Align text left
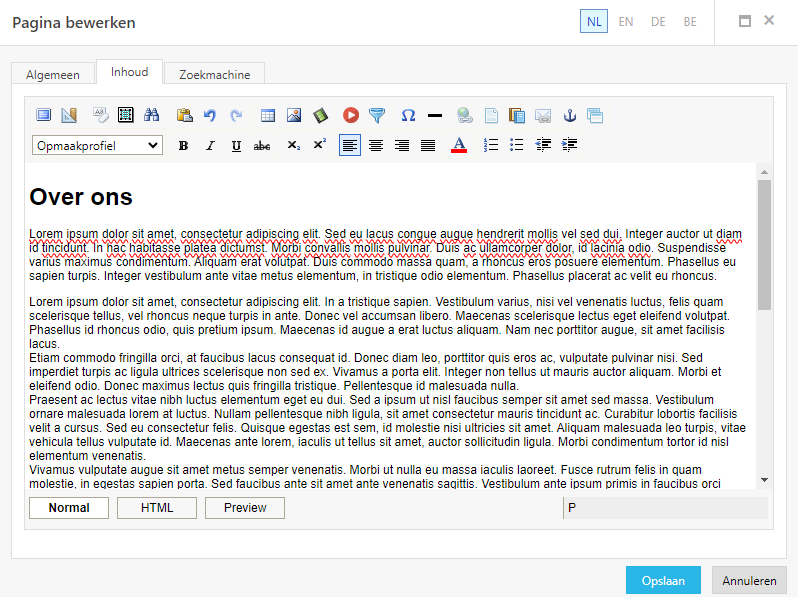798x597 pixels. pyautogui.click(x=350, y=146)
